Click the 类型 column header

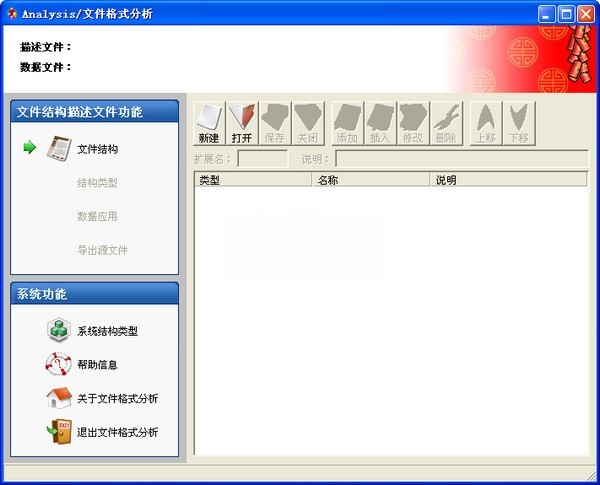253,180
